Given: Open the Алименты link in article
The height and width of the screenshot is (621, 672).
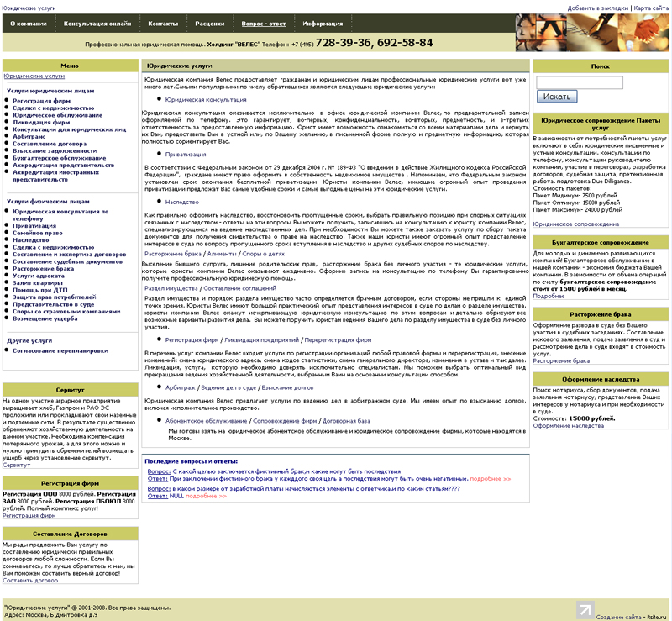Looking at the screenshot, I should click(x=222, y=254).
